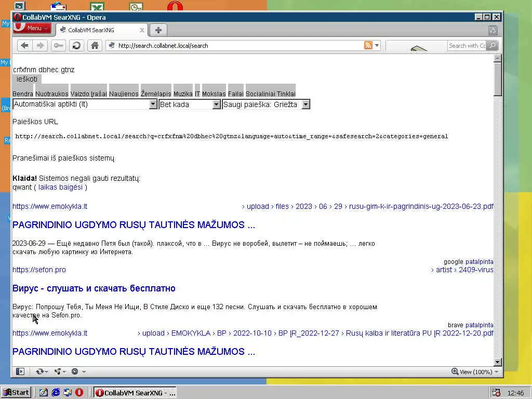This screenshot has width=532, height=399.
Task: Launch Internet Explorer from quick launch
Action: [x=56, y=393]
